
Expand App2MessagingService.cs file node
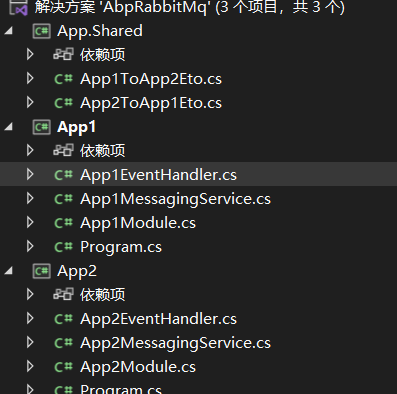tap(30, 342)
